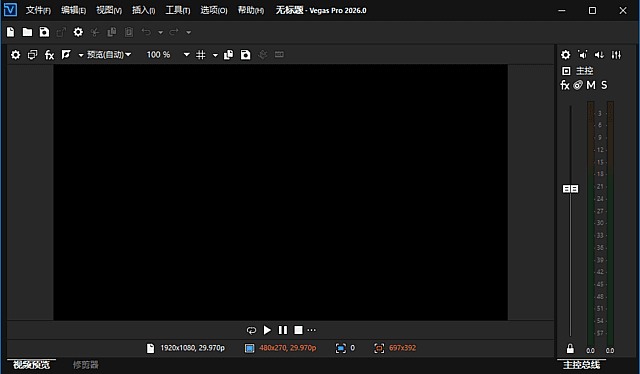Solo master bus with S button

coord(604,85)
